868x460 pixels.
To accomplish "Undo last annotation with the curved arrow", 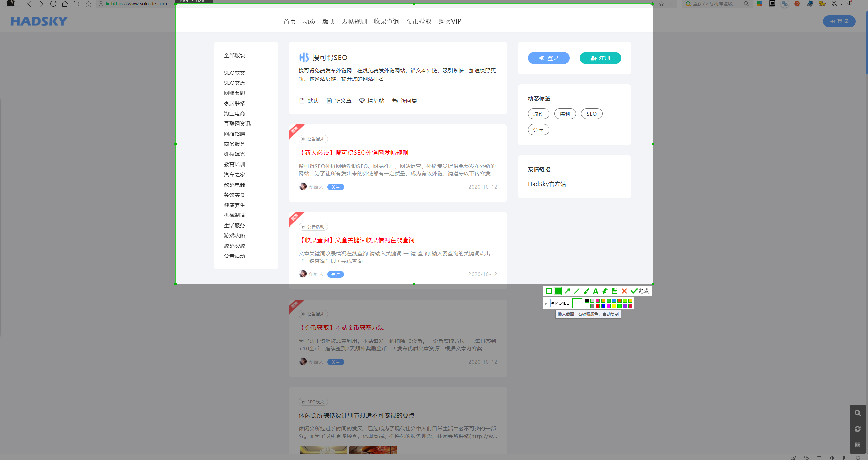I will click(x=605, y=291).
